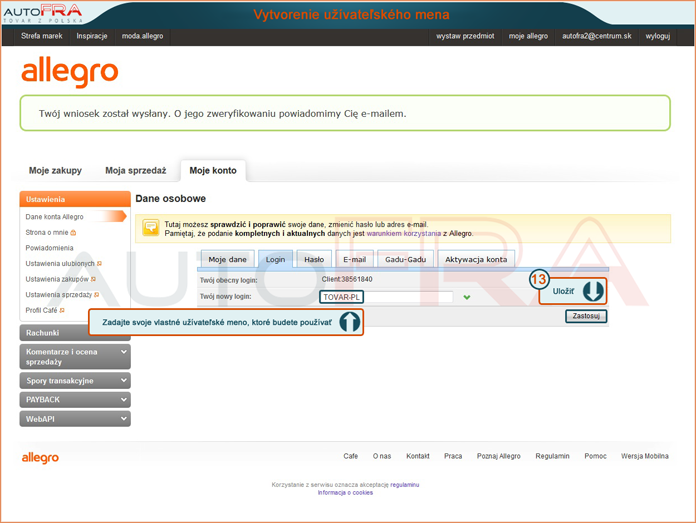Switch to the Moja sprzedaż tab
Viewport: 696px width, 523px height.
click(x=136, y=170)
